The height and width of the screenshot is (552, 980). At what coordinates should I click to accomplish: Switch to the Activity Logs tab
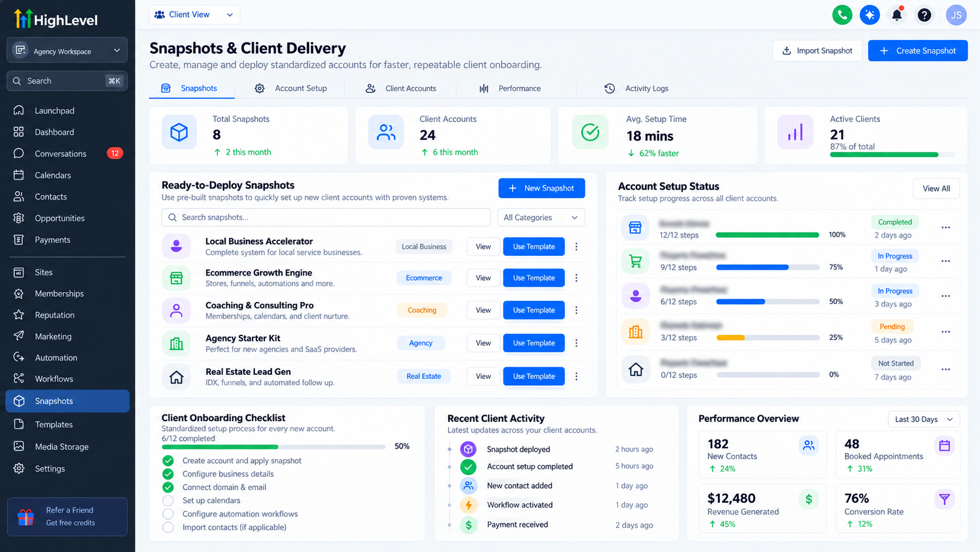[x=637, y=88]
